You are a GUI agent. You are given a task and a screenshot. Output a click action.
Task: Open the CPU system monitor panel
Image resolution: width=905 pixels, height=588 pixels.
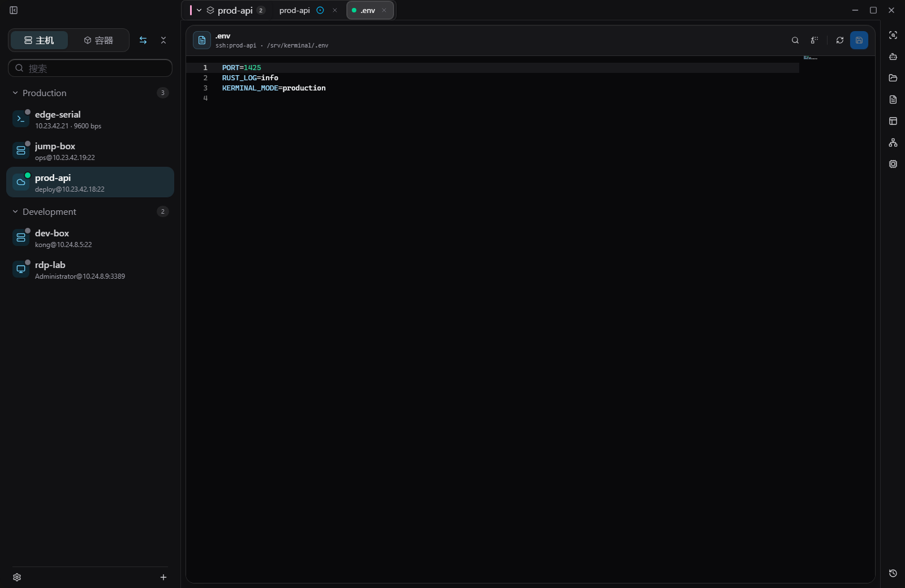[893, 164]
